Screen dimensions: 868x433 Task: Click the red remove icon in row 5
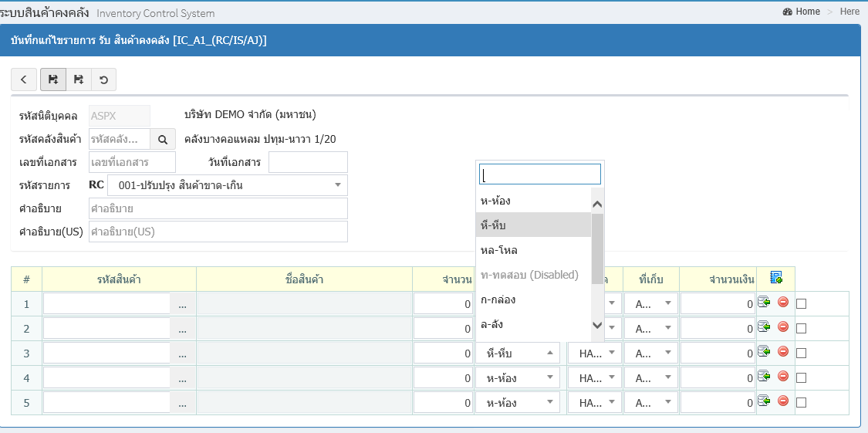pyautogui.click(x=783, y=401)
